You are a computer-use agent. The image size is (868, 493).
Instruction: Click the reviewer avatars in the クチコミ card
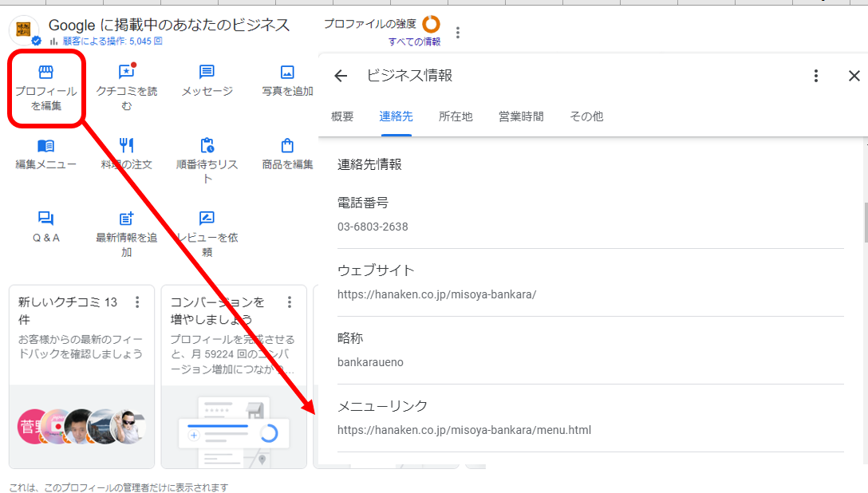82,427
